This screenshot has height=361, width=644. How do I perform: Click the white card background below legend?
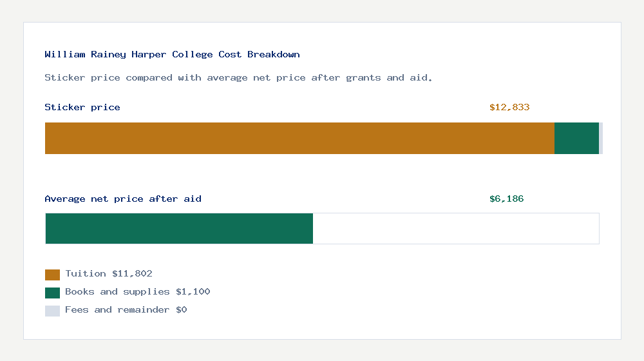point(323,327)
